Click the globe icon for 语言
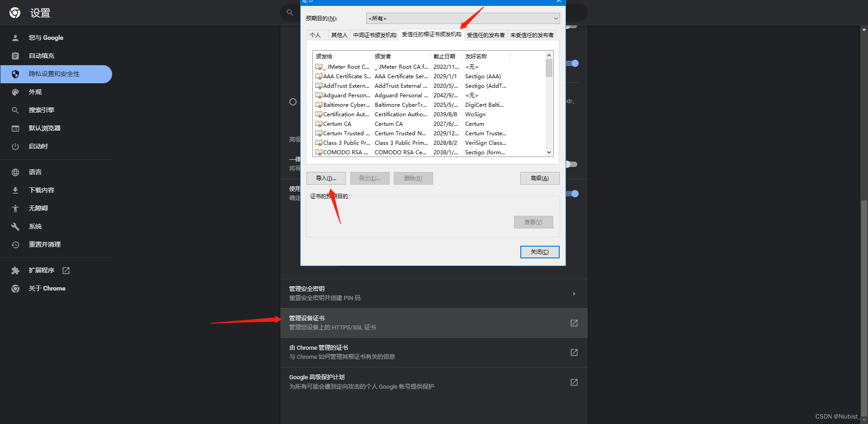Screen dimensions: 868x424 [15, 172]
